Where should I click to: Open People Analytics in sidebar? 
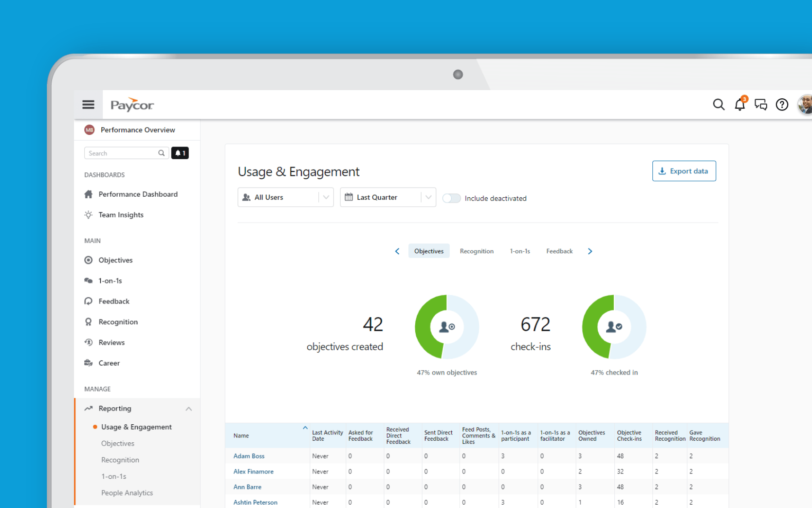(127, 493)
